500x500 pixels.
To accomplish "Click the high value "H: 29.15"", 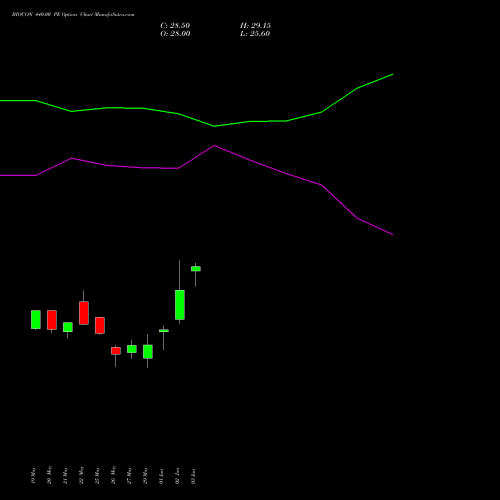I will 255,26.
